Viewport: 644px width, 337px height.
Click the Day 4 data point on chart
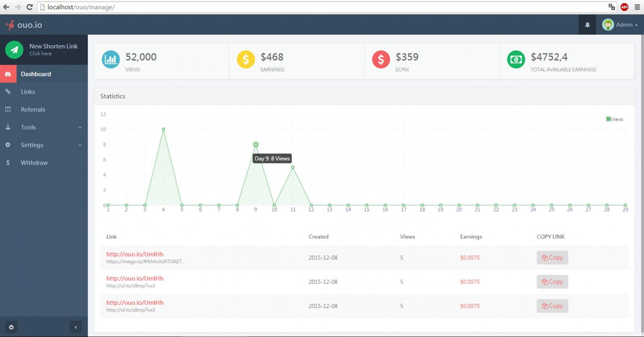click(x=163, y=129)
